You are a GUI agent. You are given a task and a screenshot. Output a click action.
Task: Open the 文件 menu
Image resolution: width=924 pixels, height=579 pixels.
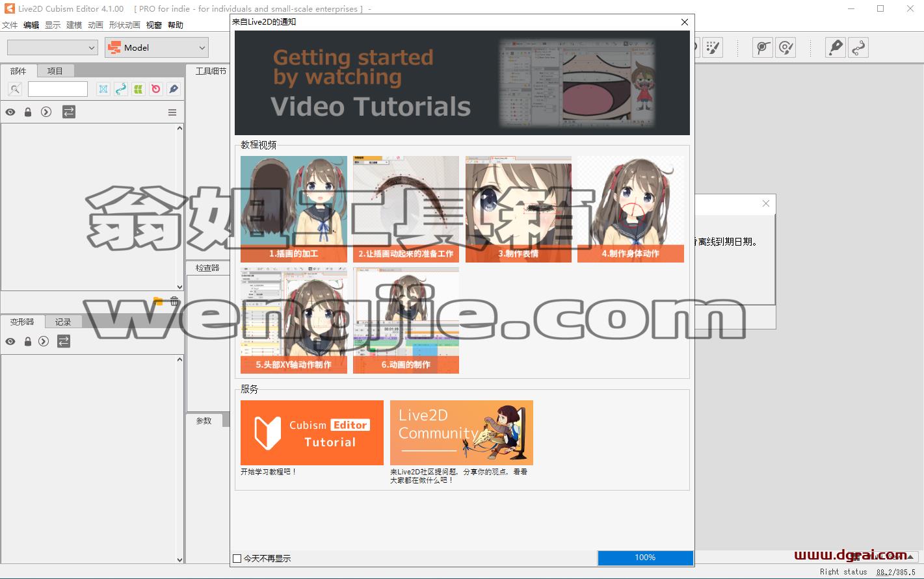[10, 25]
